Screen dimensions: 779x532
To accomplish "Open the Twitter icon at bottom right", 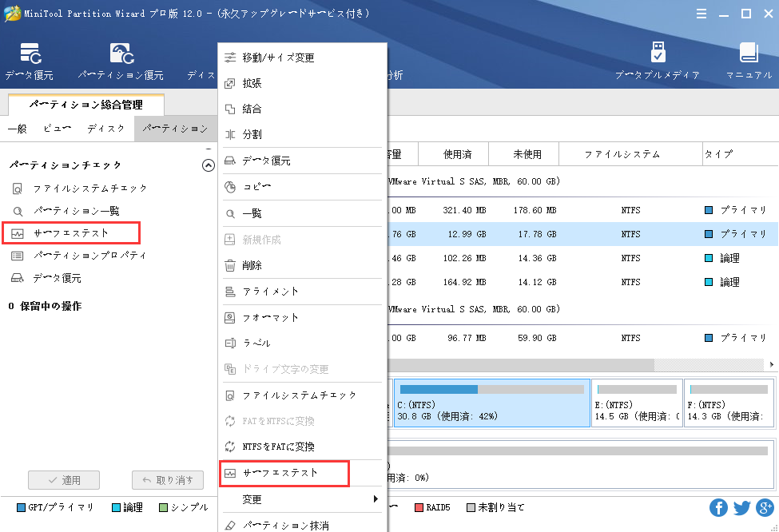I will point(741,507).
